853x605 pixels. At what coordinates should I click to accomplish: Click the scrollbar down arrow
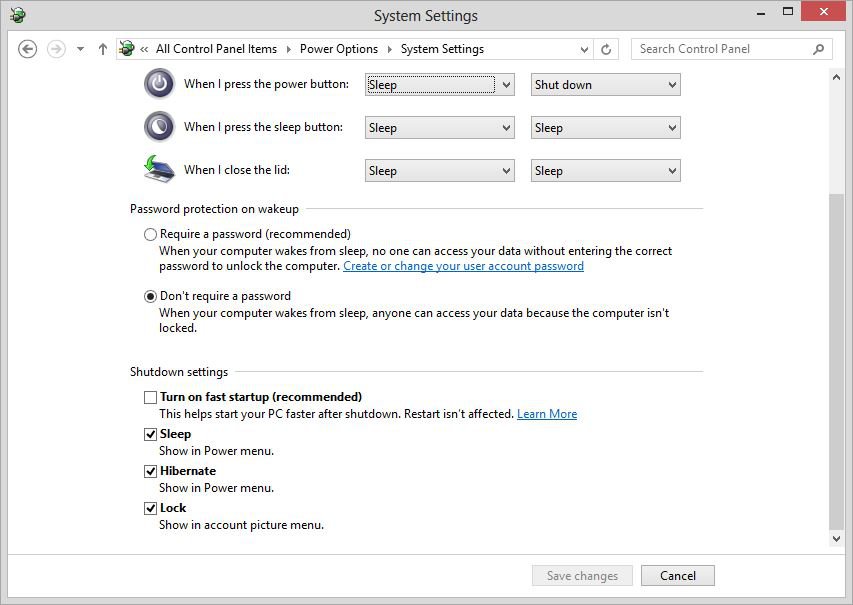pyautogui.click(x=837, y=538)
